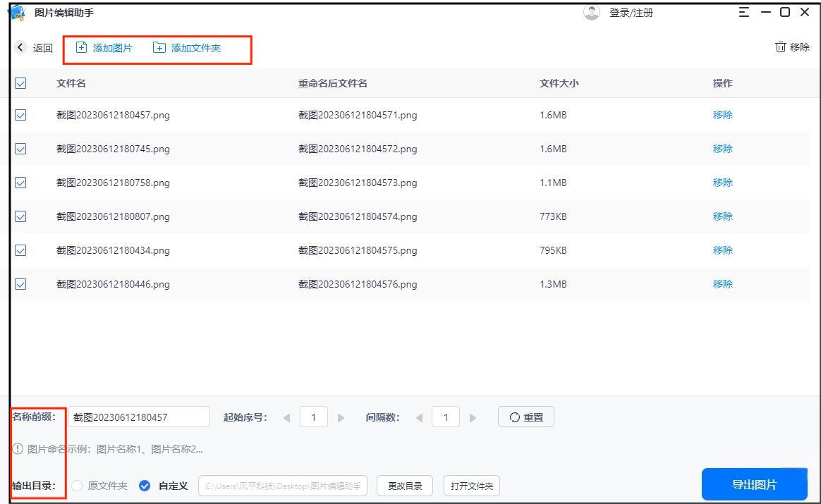Screen dimensions: 821x504
Task: Click 移除 link for 截图20230612180807.png
Action: pyautogui.click(x=723, y=216)
